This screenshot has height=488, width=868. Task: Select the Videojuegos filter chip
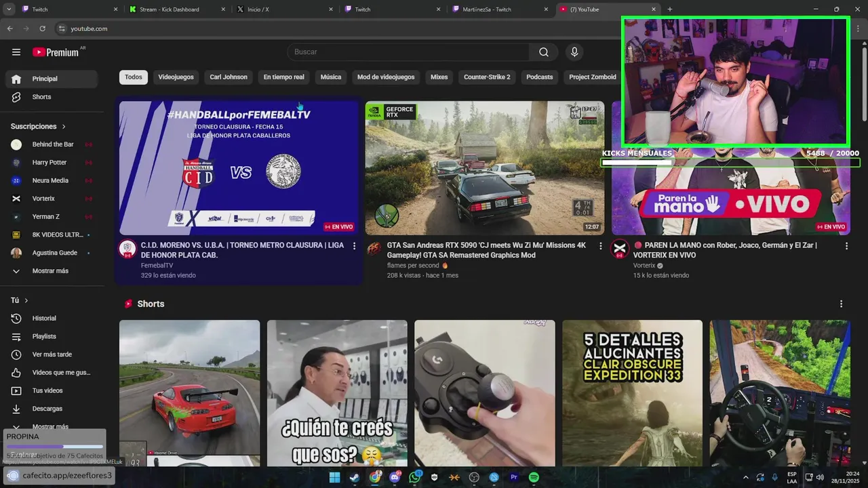176,77
